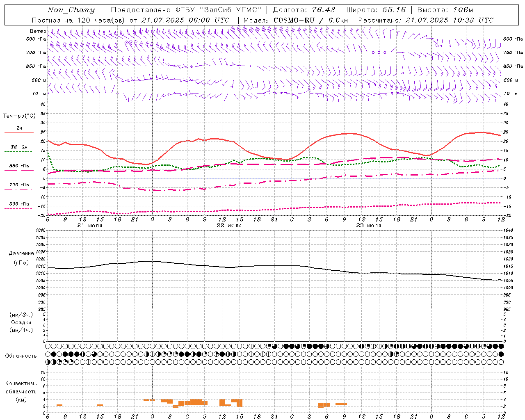Click the '(мм/3ч.)' precipitation unit label
The height and width of the screenshot is (420, 525).
click(21, 315)
